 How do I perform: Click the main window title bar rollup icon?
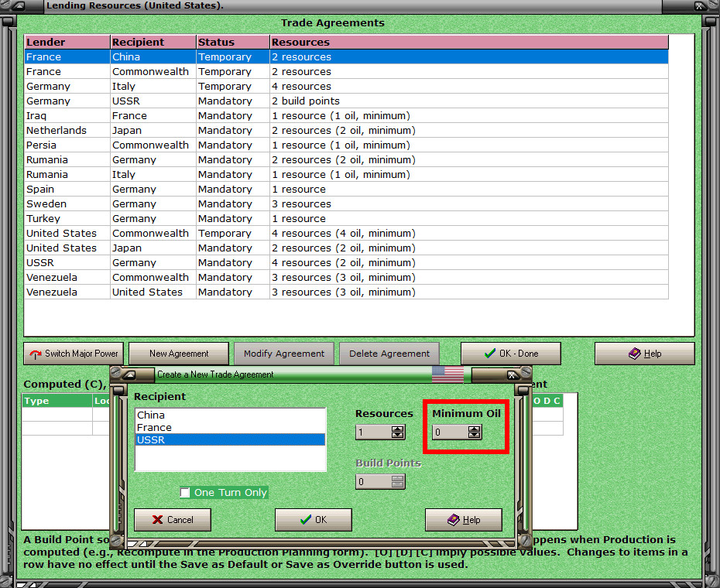coord(18,6)
